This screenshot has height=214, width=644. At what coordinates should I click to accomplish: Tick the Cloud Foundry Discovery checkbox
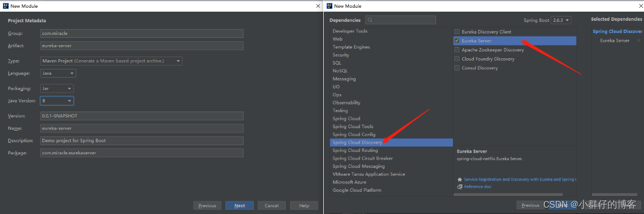457,59
